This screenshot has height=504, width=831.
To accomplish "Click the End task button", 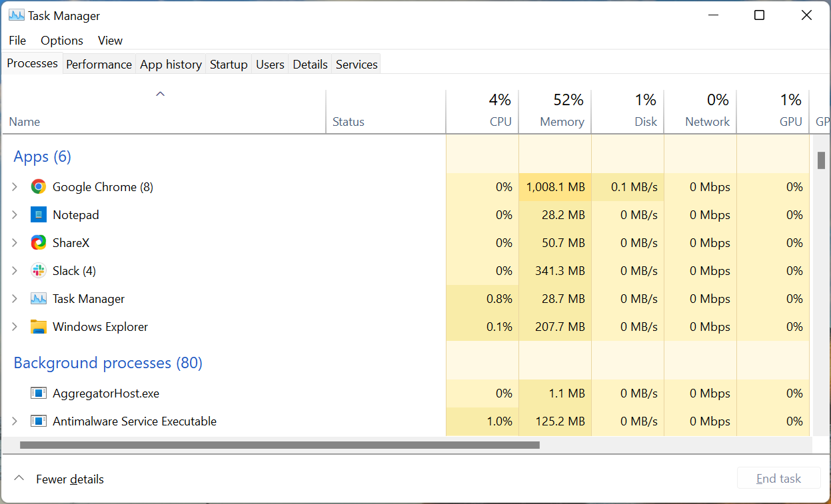I will click(778, 477).
